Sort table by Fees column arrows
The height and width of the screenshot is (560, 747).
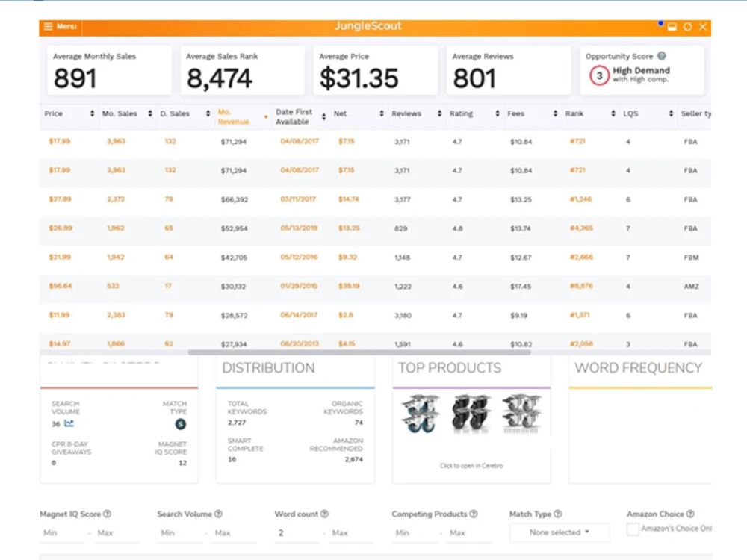[x=556, y=113]
